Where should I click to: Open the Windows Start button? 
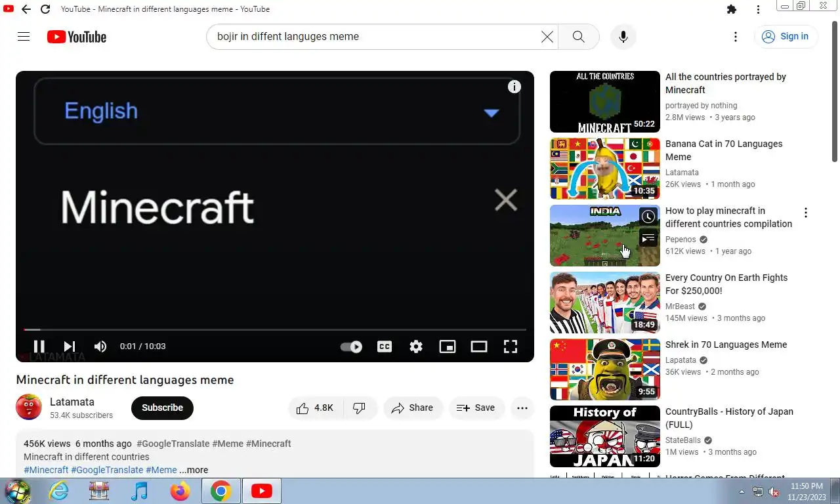18,491
